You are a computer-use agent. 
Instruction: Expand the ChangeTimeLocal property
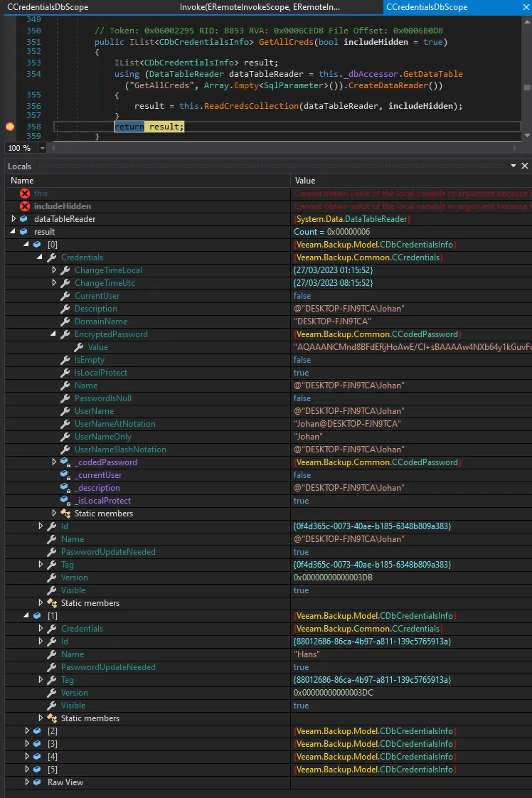click(x=54, y=270)
